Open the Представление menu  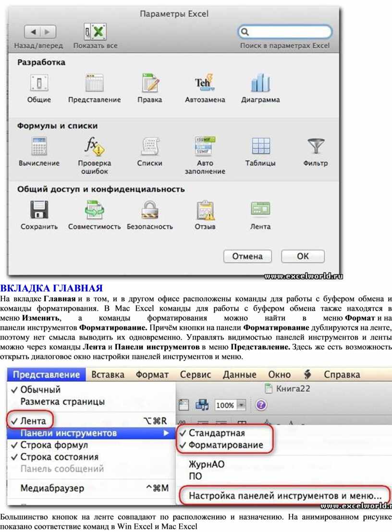point(46,375)
